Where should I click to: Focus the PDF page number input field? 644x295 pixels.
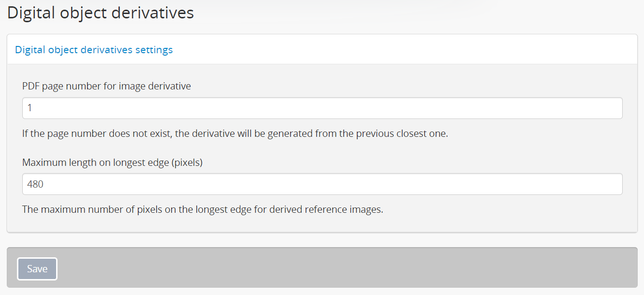click(x=322, y=108)
